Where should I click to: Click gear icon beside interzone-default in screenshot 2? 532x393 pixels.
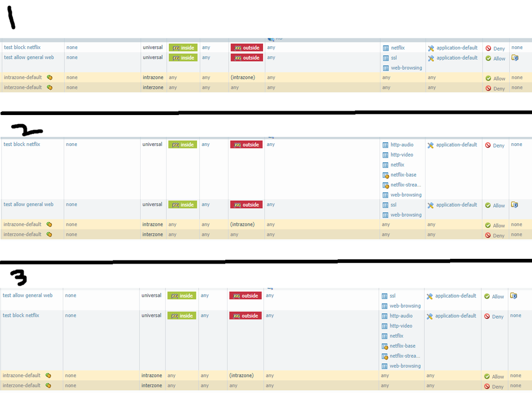click(49, 234)
